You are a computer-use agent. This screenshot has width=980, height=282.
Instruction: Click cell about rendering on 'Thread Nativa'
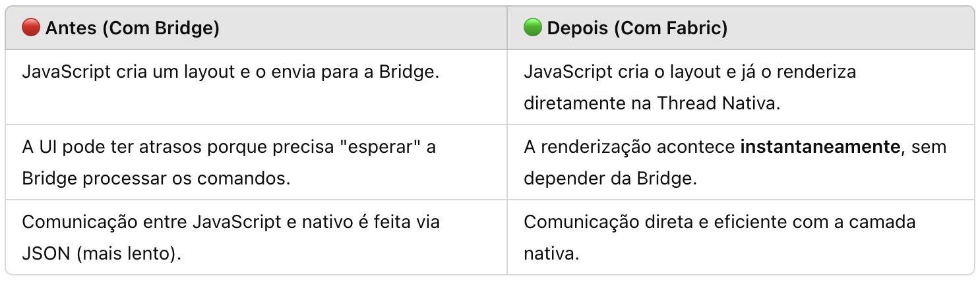coord(741,87)
